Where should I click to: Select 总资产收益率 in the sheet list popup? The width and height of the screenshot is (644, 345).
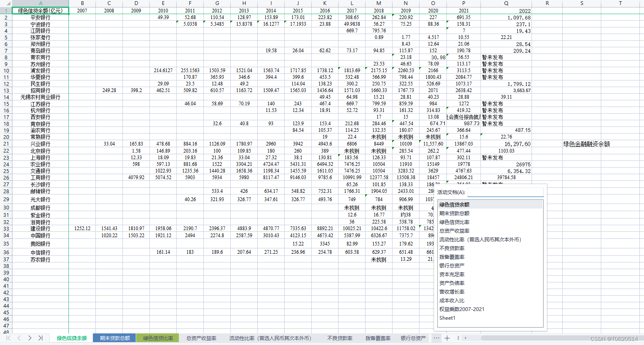(490, 231)
